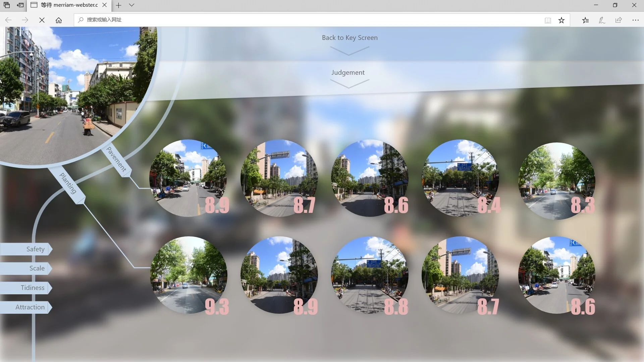Open the browser settings ellipsis menu
The width and height of the screenshot is (644, 362).
click(x=635, y=20)
